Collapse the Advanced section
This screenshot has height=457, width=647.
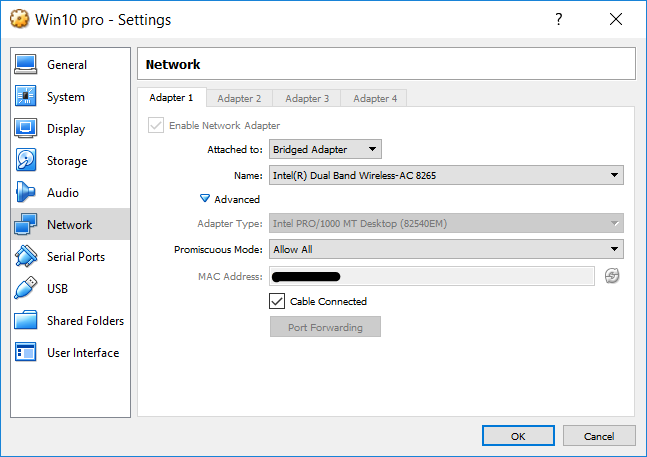click(206, 200)
